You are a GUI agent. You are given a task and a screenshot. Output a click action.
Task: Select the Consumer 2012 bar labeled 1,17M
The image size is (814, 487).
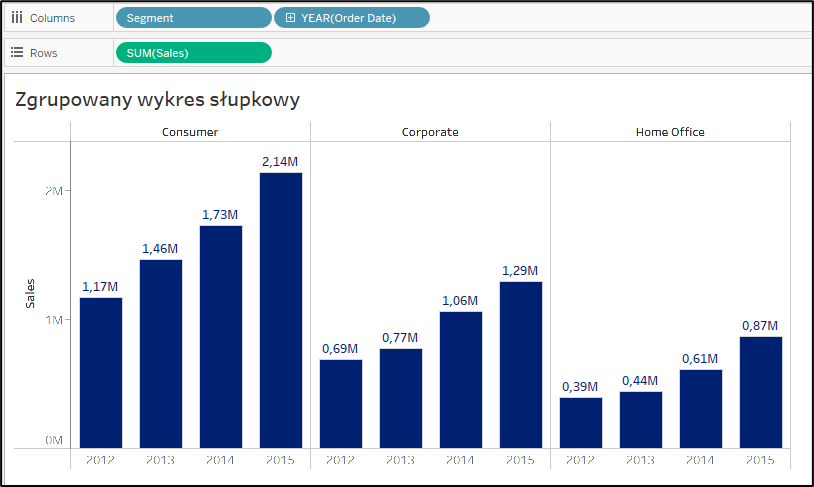(101, 373)
